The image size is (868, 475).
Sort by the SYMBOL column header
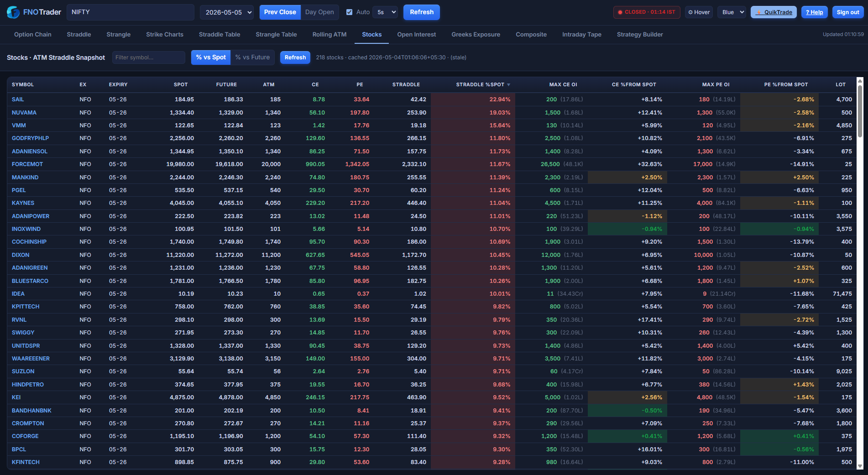pos(23,85)
